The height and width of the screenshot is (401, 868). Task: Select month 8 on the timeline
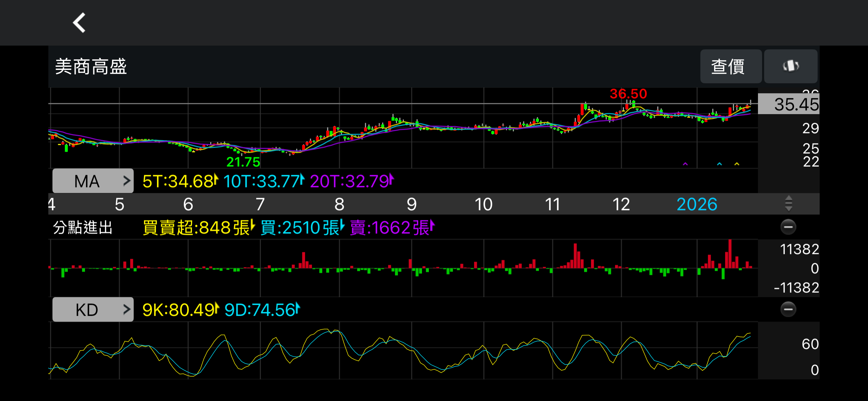339,204
